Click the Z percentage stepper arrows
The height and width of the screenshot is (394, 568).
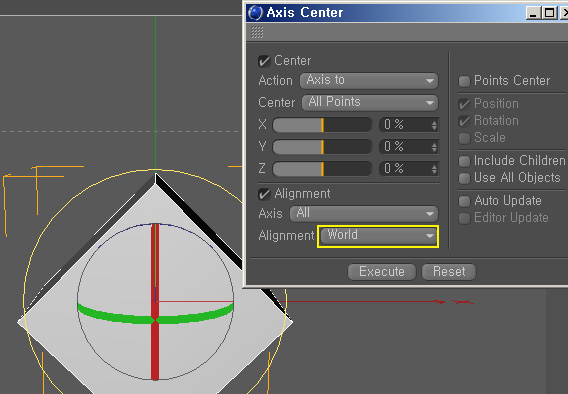434,169
